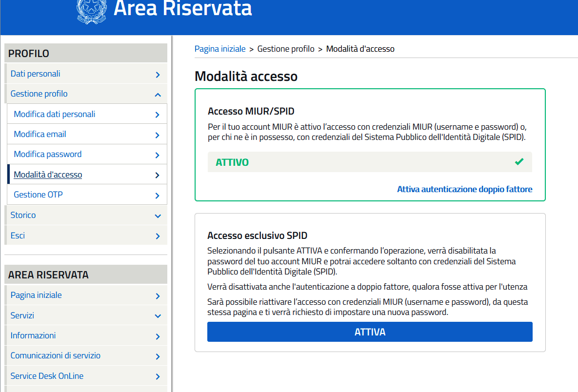Open Comunicazioni di servizio menu entry
578x392 pixels.
[x=56, y=355]
